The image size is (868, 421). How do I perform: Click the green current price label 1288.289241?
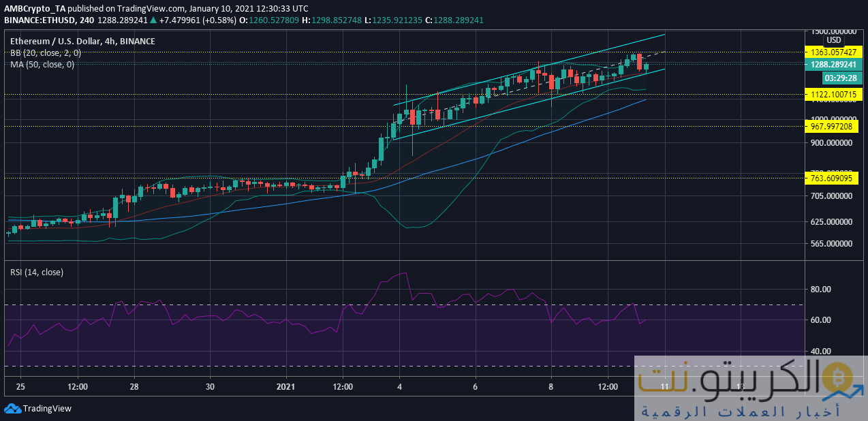833,65
